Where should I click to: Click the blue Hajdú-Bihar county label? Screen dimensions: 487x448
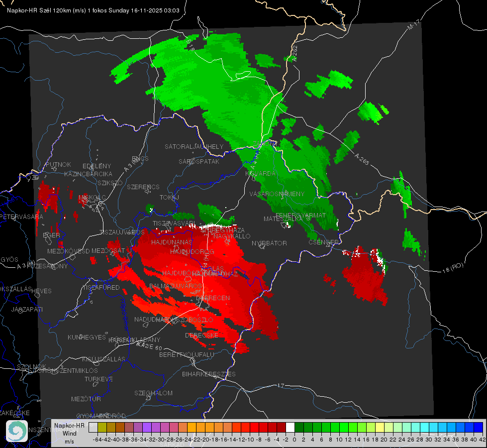pos(124,314)
